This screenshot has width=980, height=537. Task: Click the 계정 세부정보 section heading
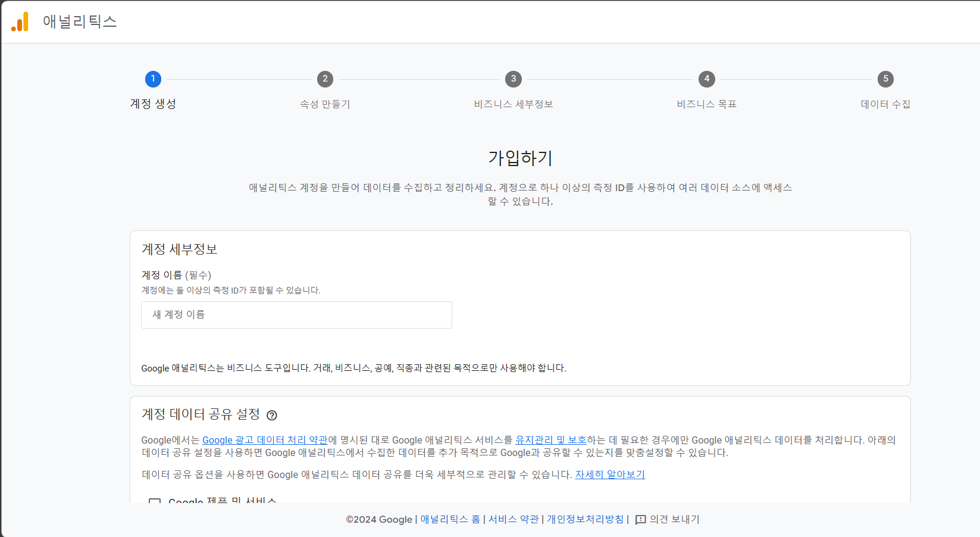(x=180, y=249)
